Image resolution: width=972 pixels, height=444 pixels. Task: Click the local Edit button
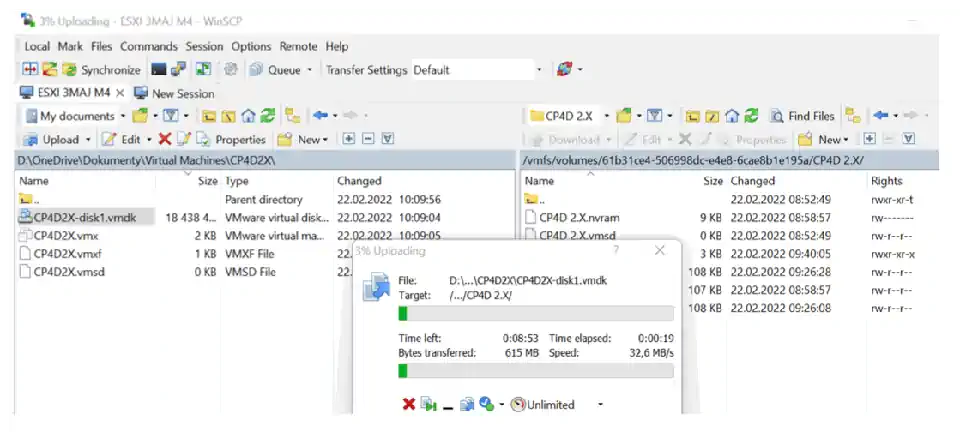[x=122, y=140]
